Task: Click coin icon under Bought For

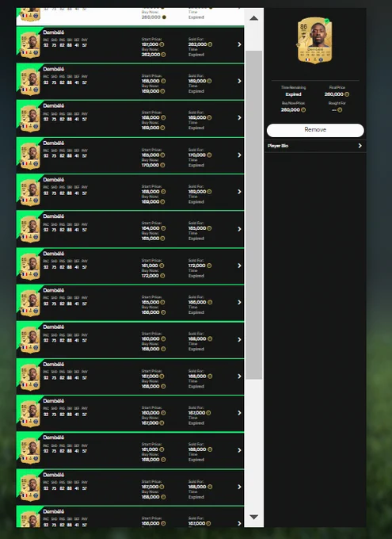Action: click(x=340, y=110)
